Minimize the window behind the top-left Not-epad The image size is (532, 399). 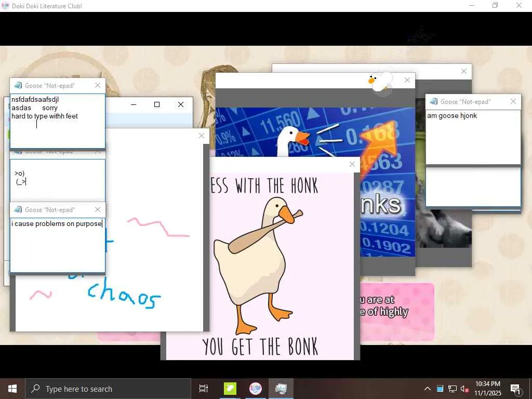[134, 104]
